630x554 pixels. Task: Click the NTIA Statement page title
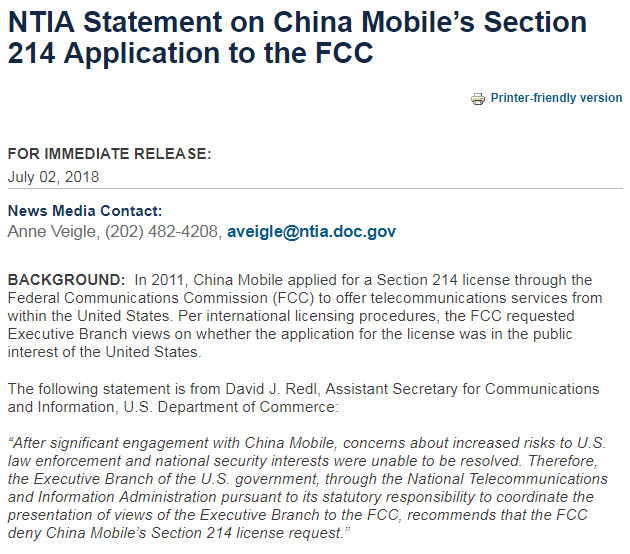tap(297, 37)
